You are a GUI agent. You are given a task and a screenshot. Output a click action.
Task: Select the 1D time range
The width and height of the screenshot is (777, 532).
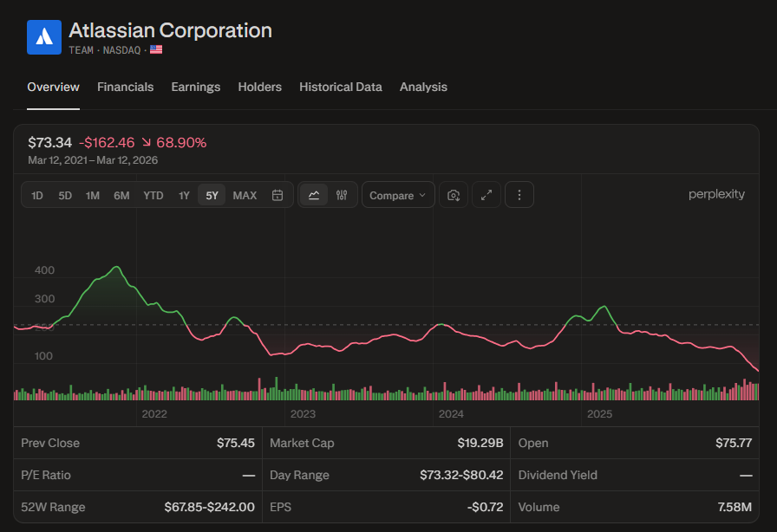click(37, 196)
